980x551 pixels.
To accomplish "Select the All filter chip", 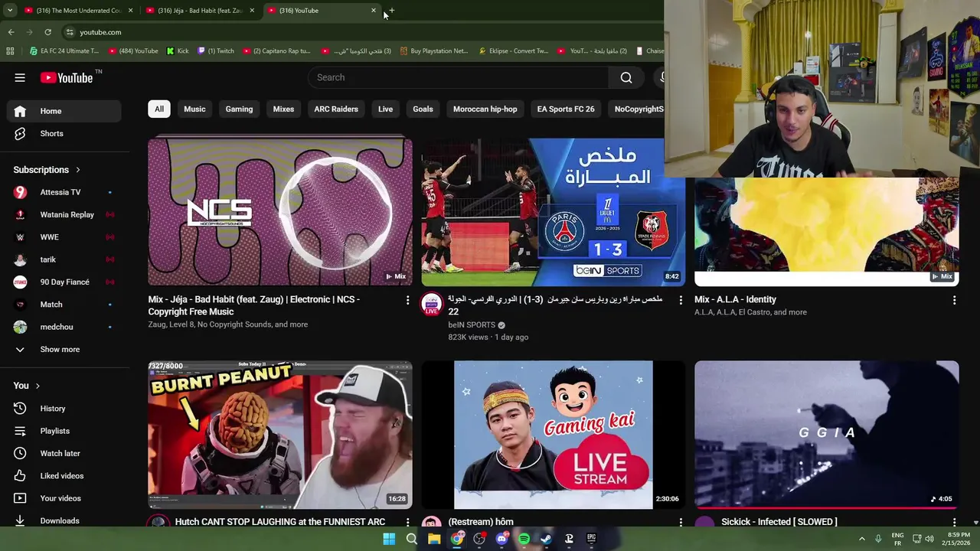I will (x=159, y=109).
